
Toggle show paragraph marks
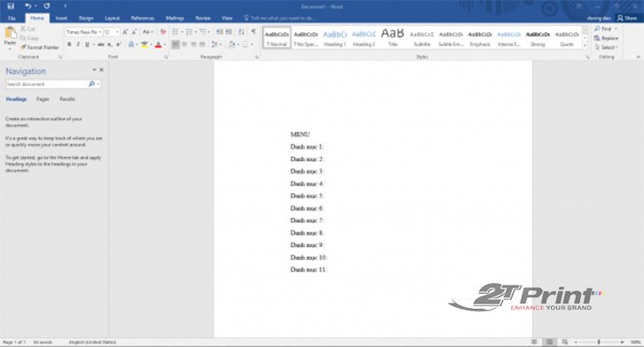[x=254, y=32]
